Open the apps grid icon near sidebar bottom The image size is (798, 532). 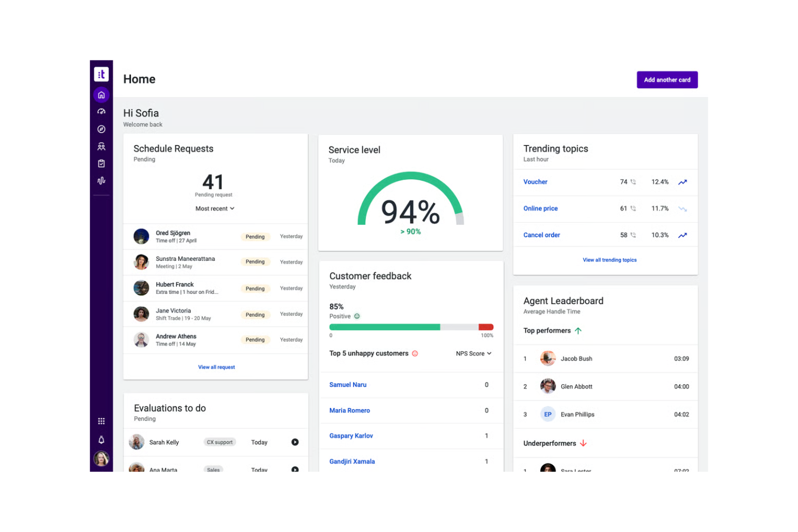tap(101, 421)
